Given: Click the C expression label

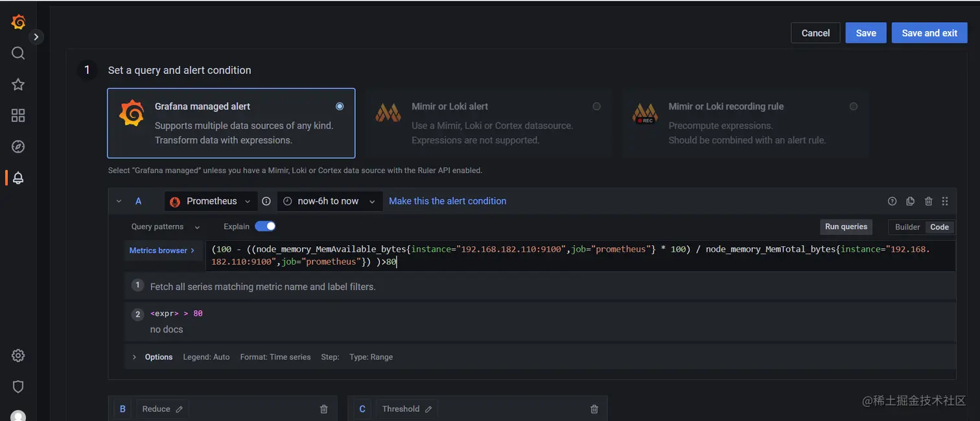Looking at the screenshot, I should pos(362,409).
